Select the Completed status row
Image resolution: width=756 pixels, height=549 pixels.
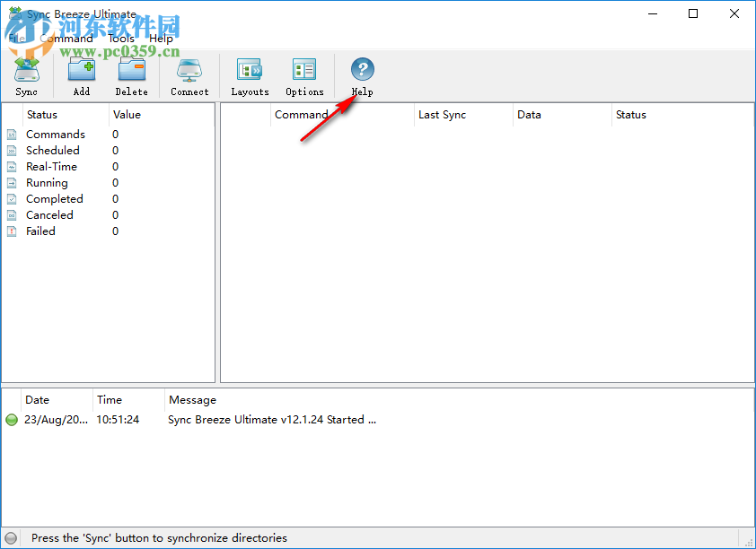point(56,198)
